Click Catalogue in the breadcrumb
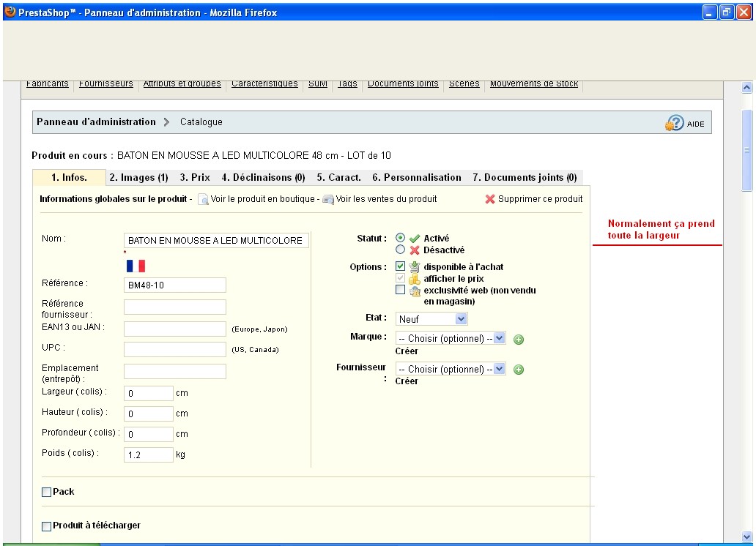 (x=201, y=122)
